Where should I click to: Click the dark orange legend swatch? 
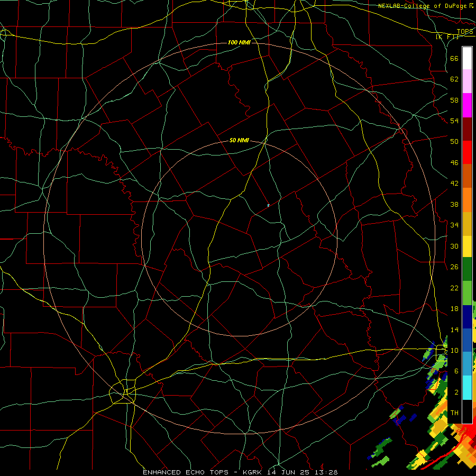[x=467, y=176]
